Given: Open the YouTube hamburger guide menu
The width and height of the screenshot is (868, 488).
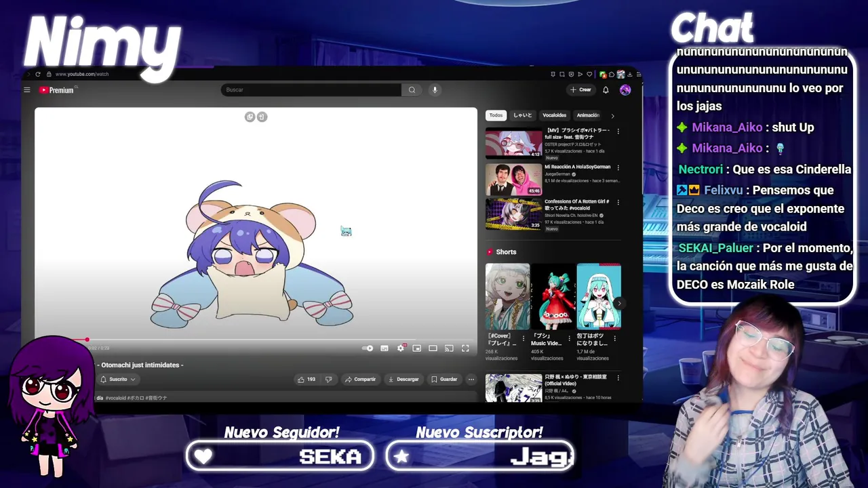Looking at the screenshot, I should pyautogui.click(x=27, y=89).
